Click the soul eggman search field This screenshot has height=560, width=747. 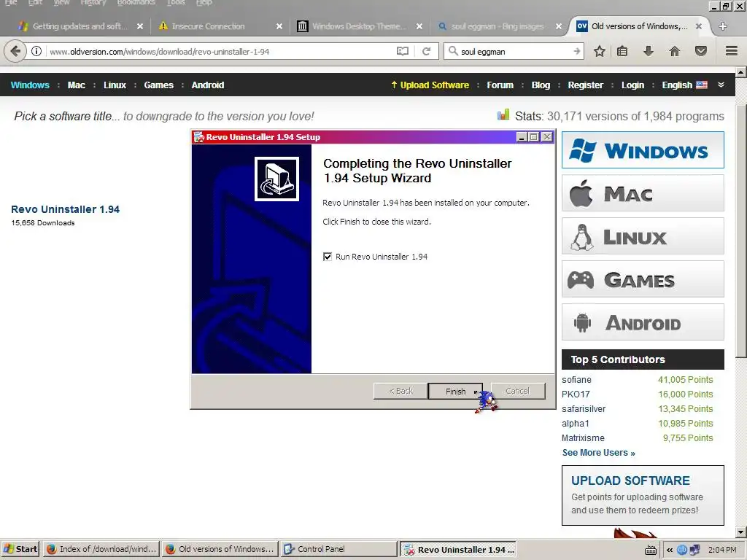click(x=514, y=52)
